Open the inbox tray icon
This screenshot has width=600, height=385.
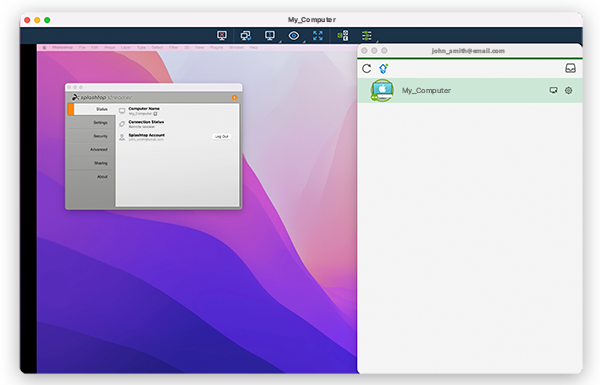click(x=571, y=68)
